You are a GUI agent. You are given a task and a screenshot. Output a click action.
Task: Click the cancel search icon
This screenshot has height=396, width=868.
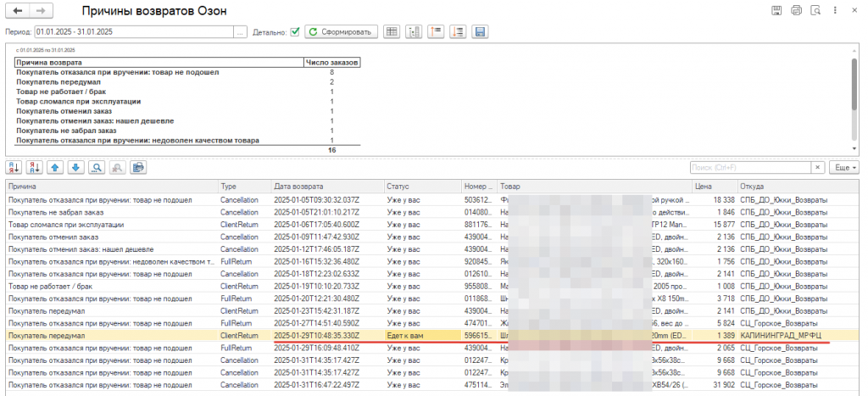pos(117,167)
